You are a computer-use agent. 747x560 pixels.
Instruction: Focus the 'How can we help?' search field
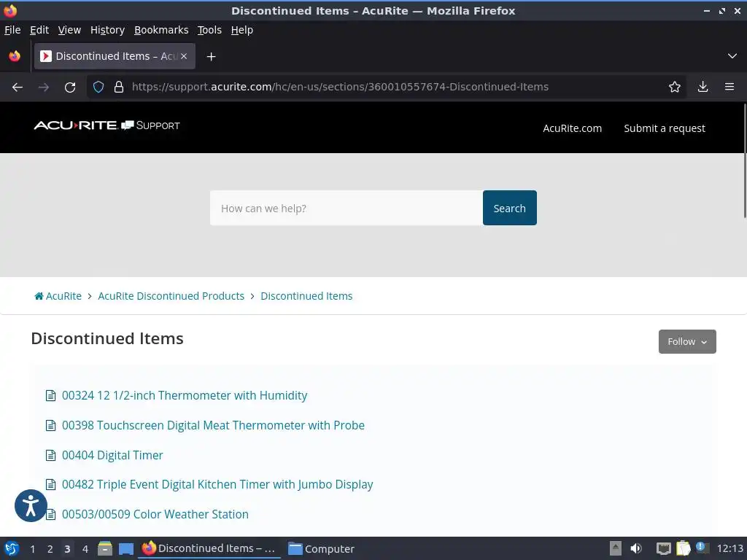(x=347, y=208)
